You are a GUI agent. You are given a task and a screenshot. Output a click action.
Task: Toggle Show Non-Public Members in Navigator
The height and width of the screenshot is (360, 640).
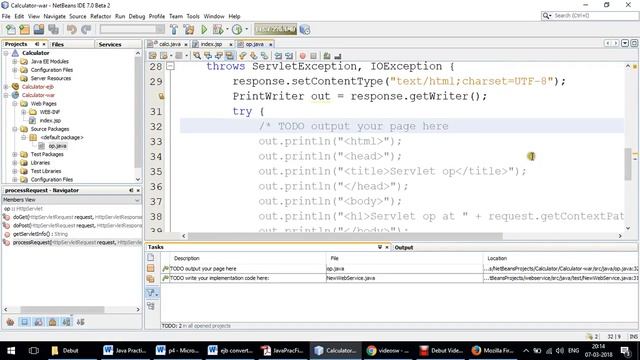[53, 322]
